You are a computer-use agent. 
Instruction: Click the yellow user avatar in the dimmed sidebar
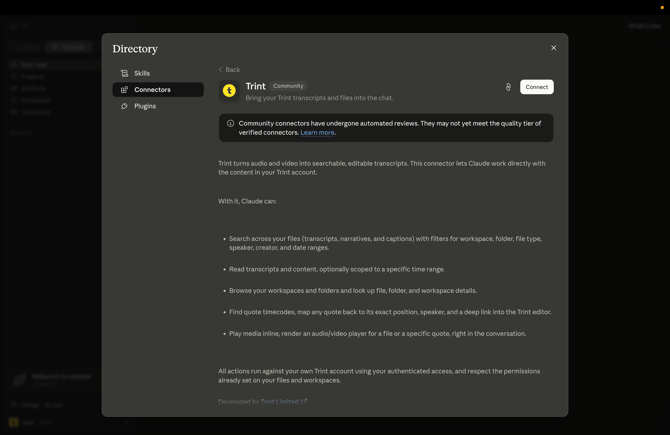pyautogui.click(x=14, y=422)
